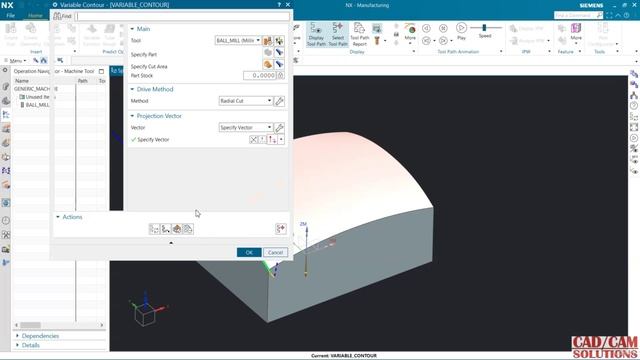Screen dimensions: 640x360
Task: Click Cancel in the Variable Contour dialog
Action: [276, 253]
